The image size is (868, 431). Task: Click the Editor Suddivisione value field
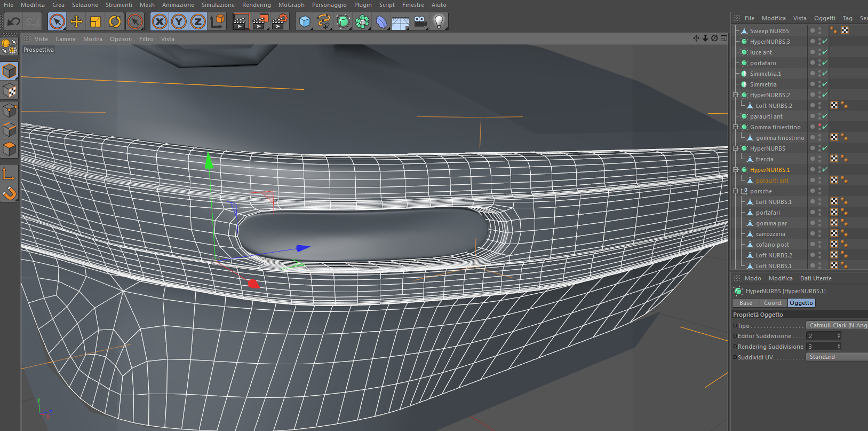tap(824, 336)
